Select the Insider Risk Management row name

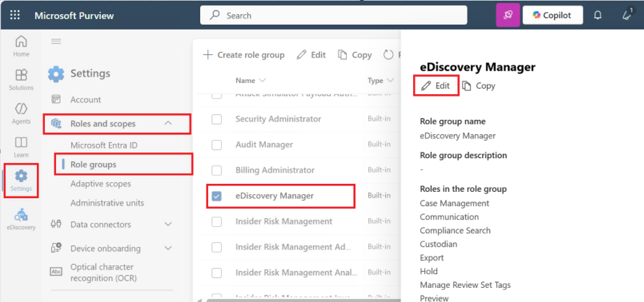tap(284, 221)
